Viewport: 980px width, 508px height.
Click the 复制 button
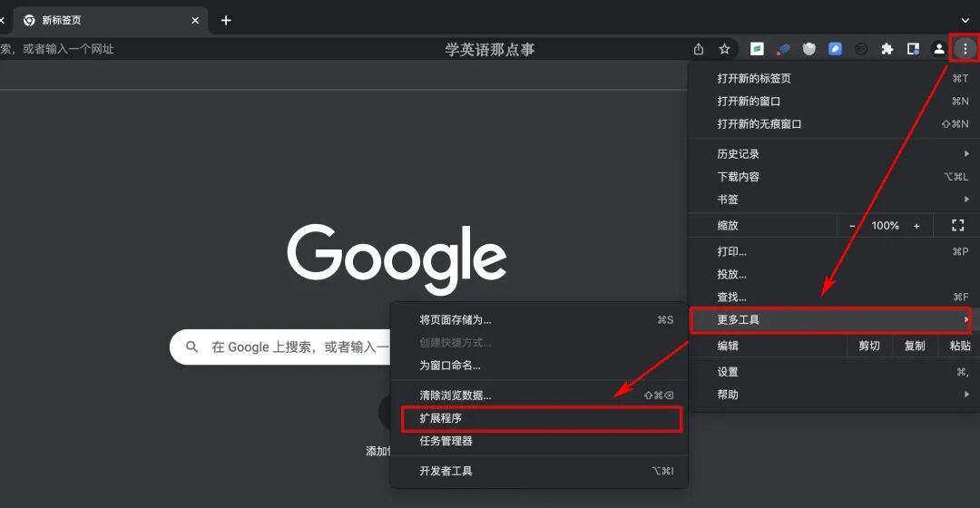coord(915,346)
